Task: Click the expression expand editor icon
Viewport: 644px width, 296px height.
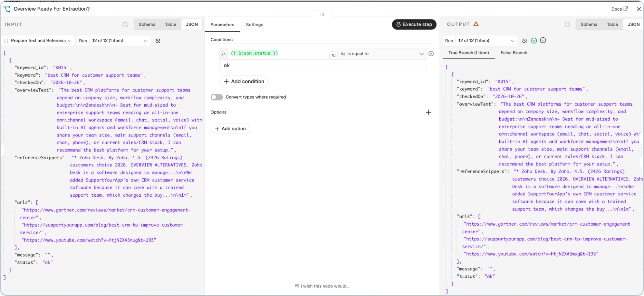Action: pos(333,55)
